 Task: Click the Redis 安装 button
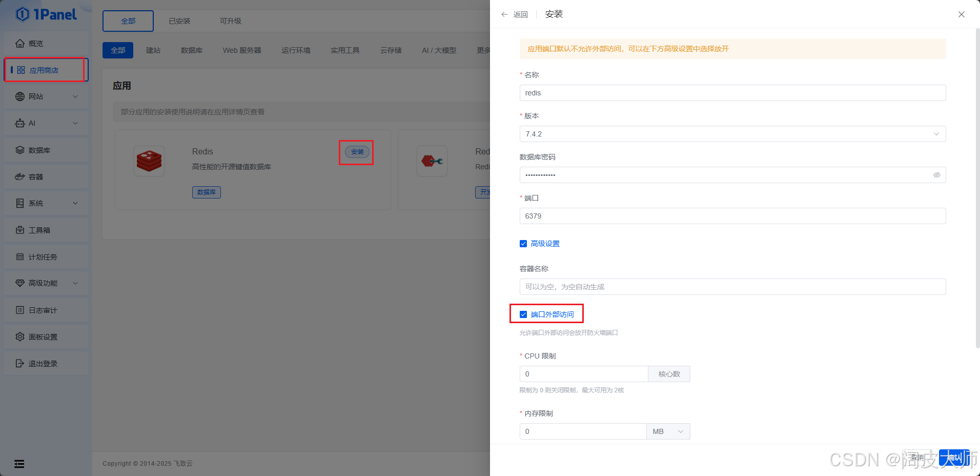(x=357, y=152)
